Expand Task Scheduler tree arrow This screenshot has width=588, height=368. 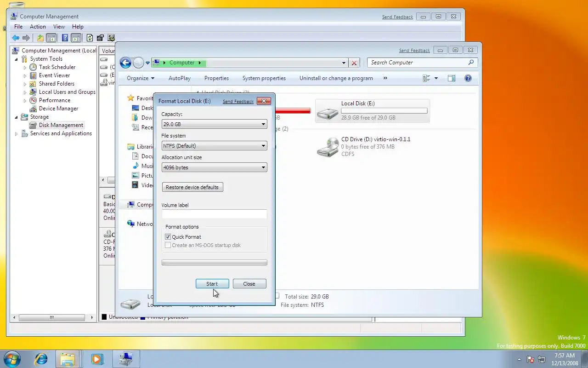pyautogui.click(x=25, y=68)
